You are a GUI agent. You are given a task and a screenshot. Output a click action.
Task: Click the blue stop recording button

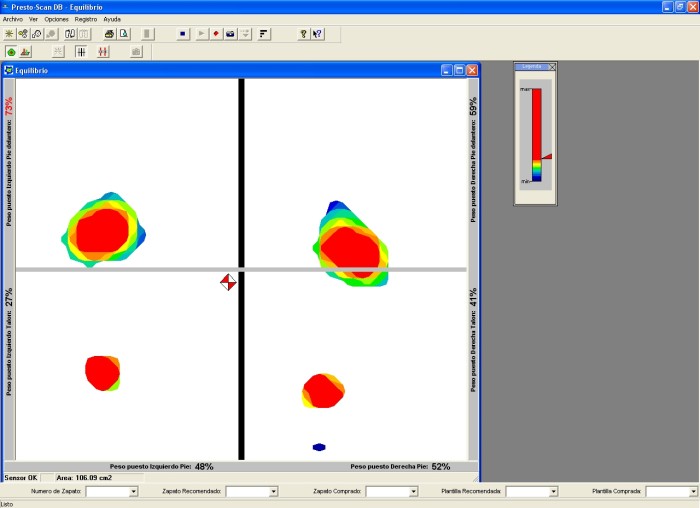click(182, 33)
